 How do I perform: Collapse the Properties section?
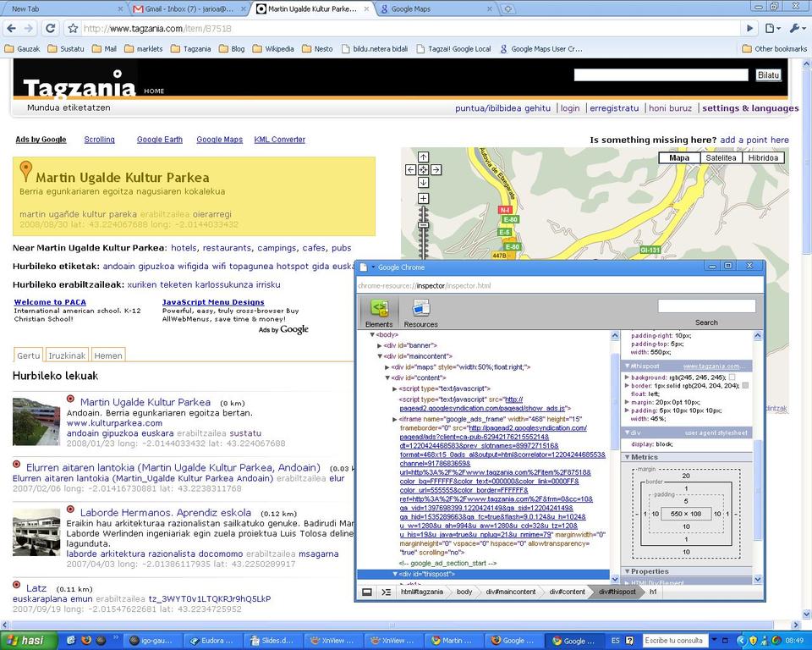point(627,571)
